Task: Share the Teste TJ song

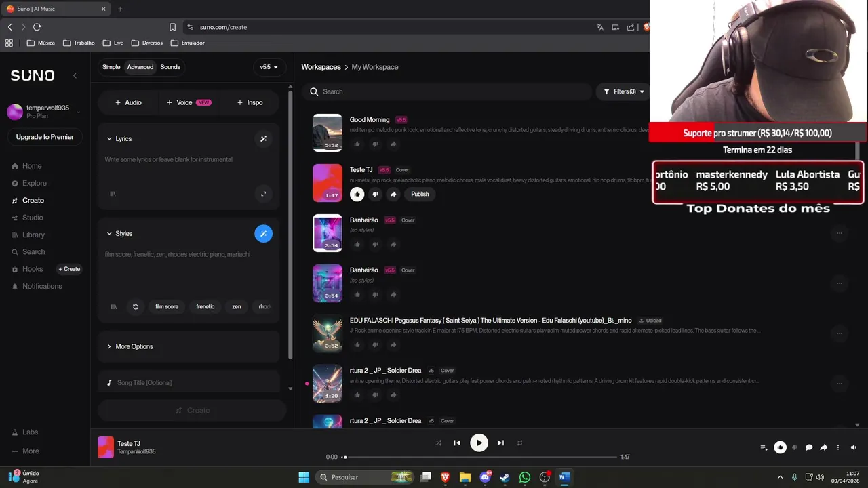Action: [393, 194]
